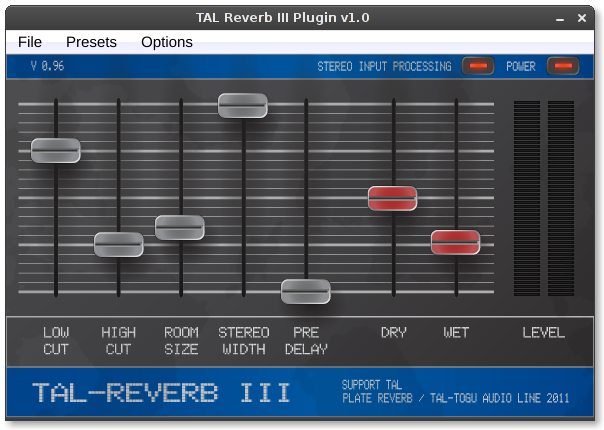This screenshot has height=430, width=604.
Task: Click the Room Size slider handle
Action: point(180,228)
